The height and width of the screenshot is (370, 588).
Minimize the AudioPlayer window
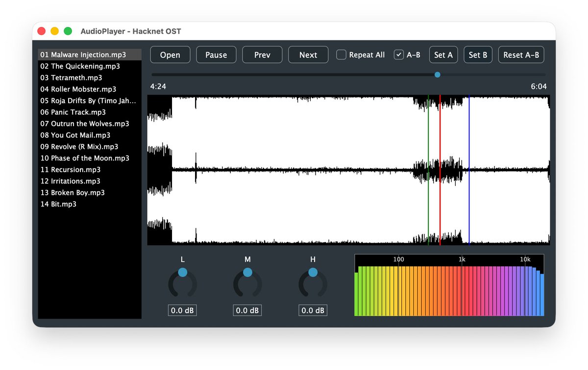(55, 31)
